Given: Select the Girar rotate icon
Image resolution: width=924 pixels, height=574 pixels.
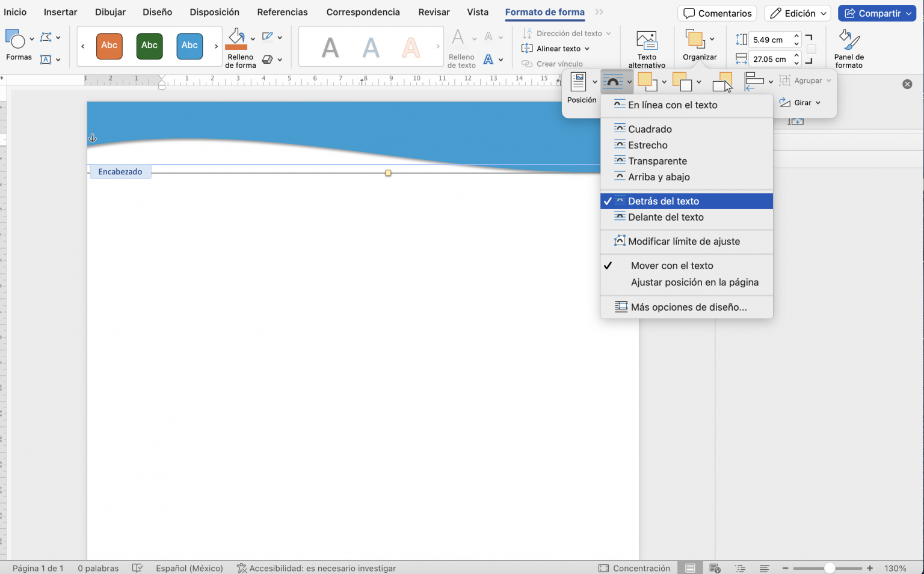Looking at the screenshot, I should pos(786,102).
